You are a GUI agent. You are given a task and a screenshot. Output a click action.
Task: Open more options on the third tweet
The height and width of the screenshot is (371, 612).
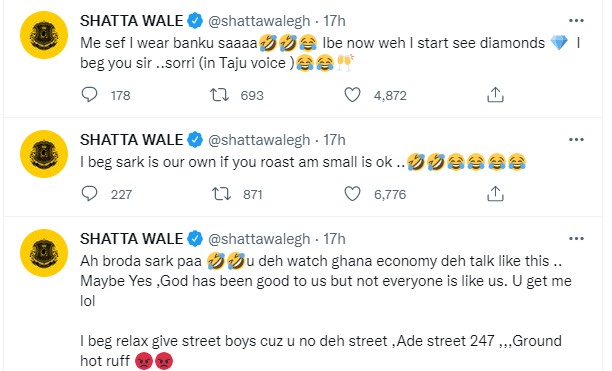click(576, 239)
